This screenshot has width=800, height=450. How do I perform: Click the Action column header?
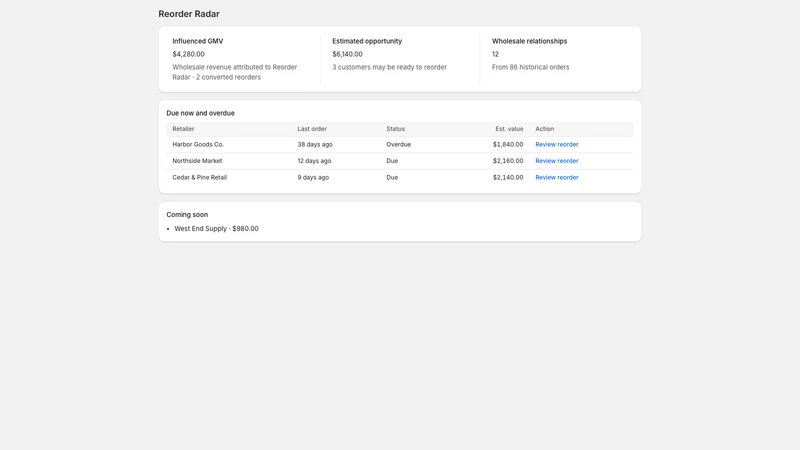[x=544, y=129]
